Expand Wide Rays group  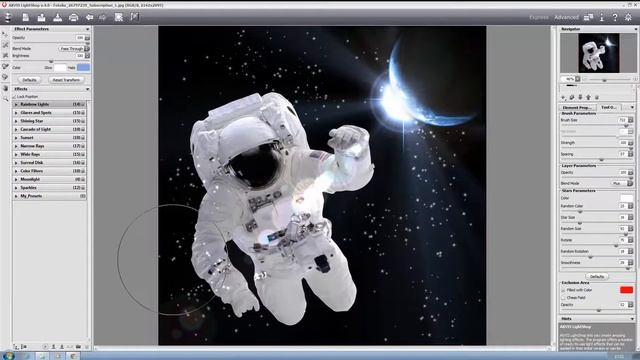tap(16, 154)
